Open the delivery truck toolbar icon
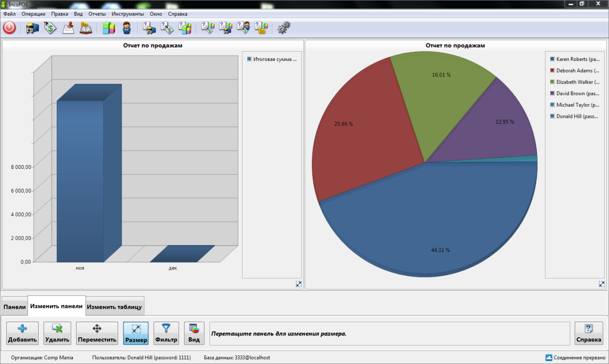This screenshot has width=609, height=364. (32, 28)
